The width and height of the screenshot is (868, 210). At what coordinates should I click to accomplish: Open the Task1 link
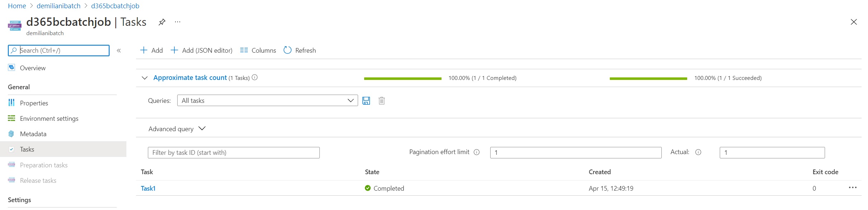tap(148, 188)
